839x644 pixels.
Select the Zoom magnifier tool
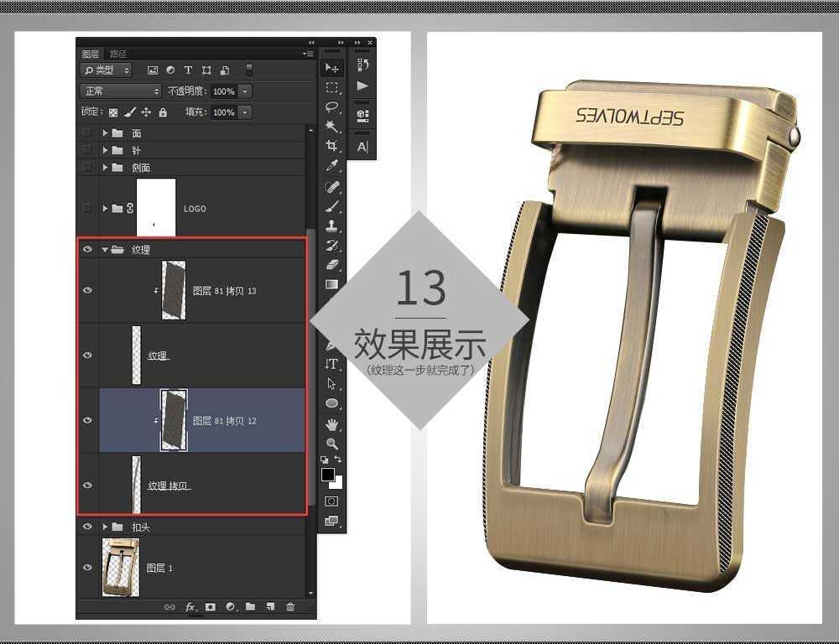[x=331, y=444]
